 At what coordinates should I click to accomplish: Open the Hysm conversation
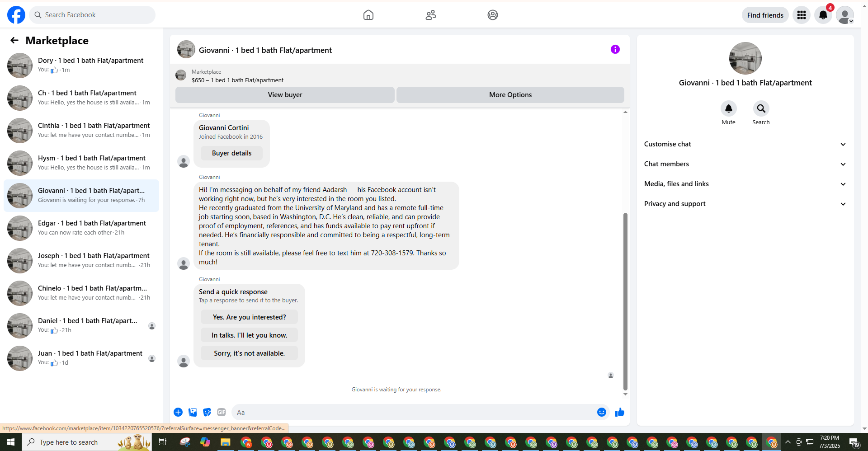[81, 163]
